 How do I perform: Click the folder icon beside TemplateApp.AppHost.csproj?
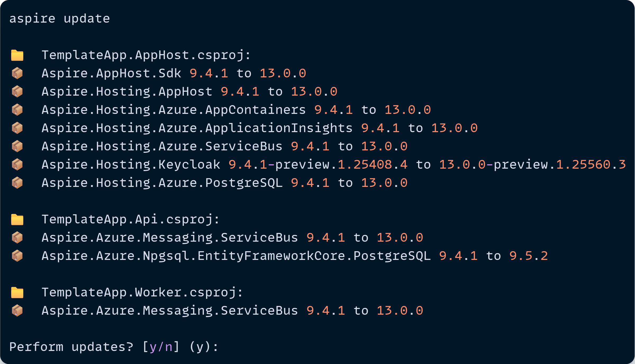click(x=17, y=55)
